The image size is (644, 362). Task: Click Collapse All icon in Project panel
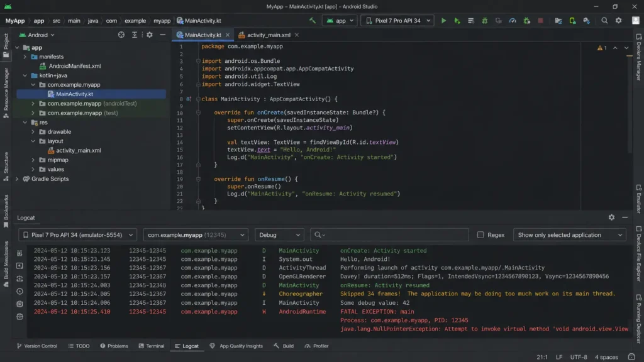(135, 35)
